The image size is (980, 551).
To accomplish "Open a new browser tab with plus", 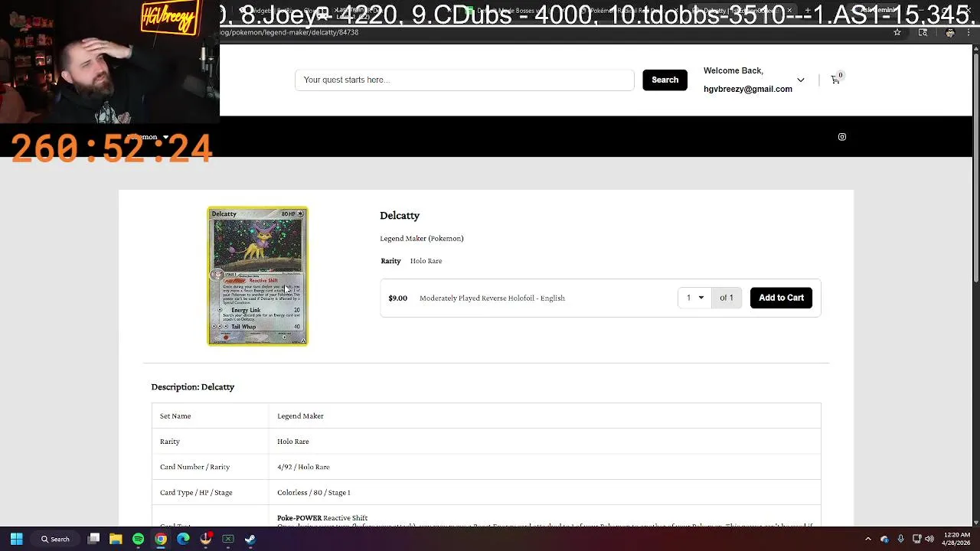I will click(x=807, y=11).
